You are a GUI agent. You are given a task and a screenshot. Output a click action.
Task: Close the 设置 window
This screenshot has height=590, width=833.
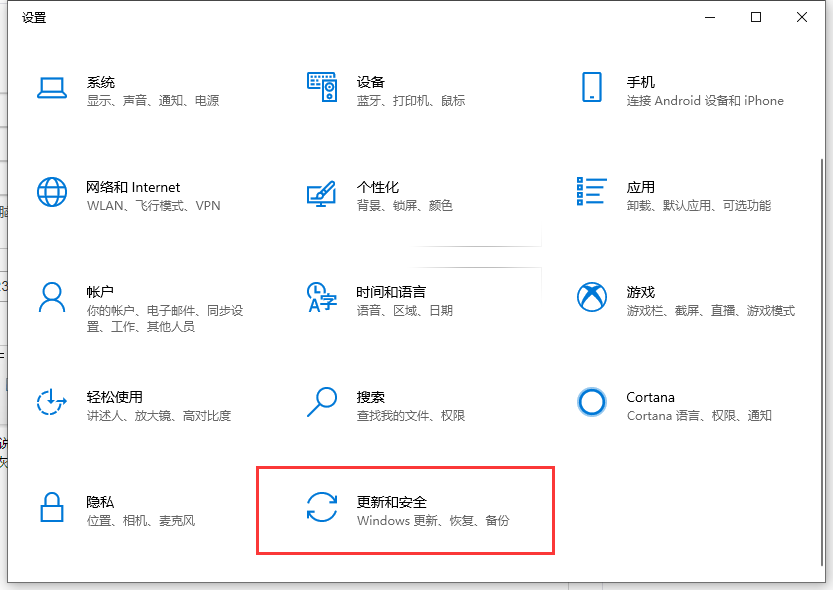click(802, 17)
